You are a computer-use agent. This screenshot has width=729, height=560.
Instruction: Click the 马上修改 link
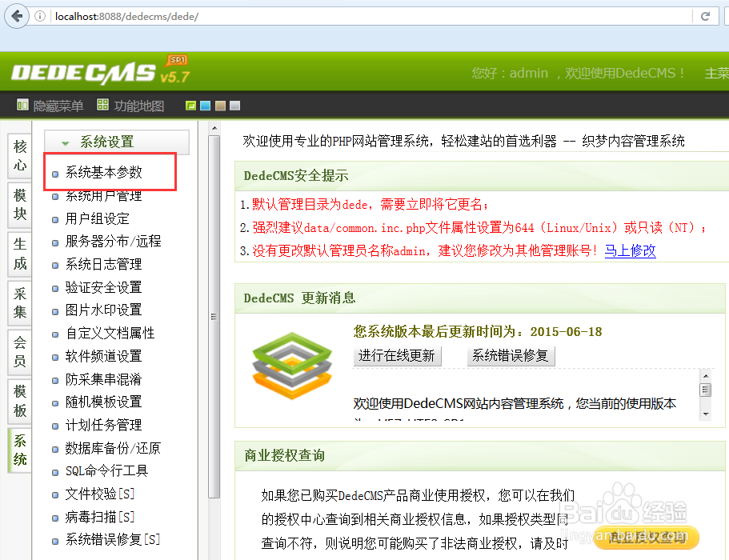[x=630, y=251]
